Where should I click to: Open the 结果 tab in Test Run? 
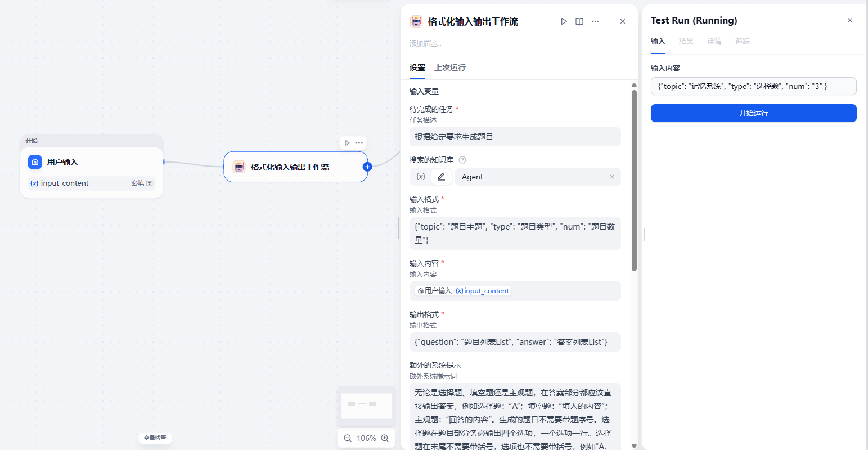point(686,41)
